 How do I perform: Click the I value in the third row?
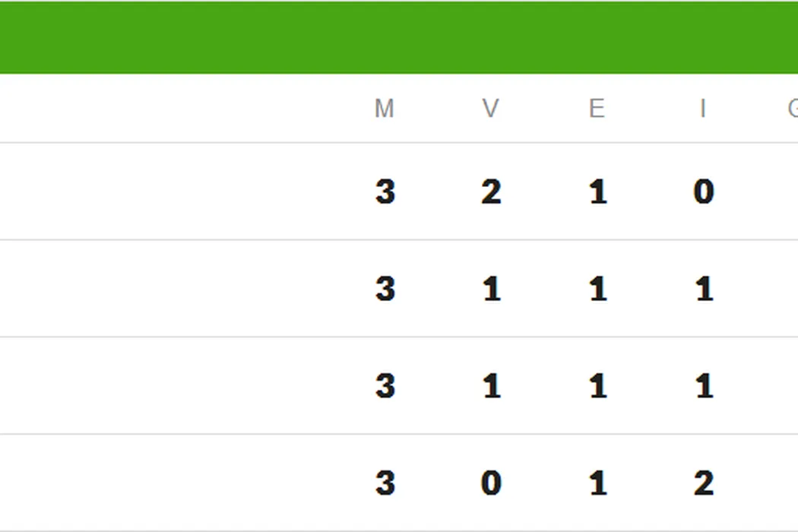click(x=705, y=386)
